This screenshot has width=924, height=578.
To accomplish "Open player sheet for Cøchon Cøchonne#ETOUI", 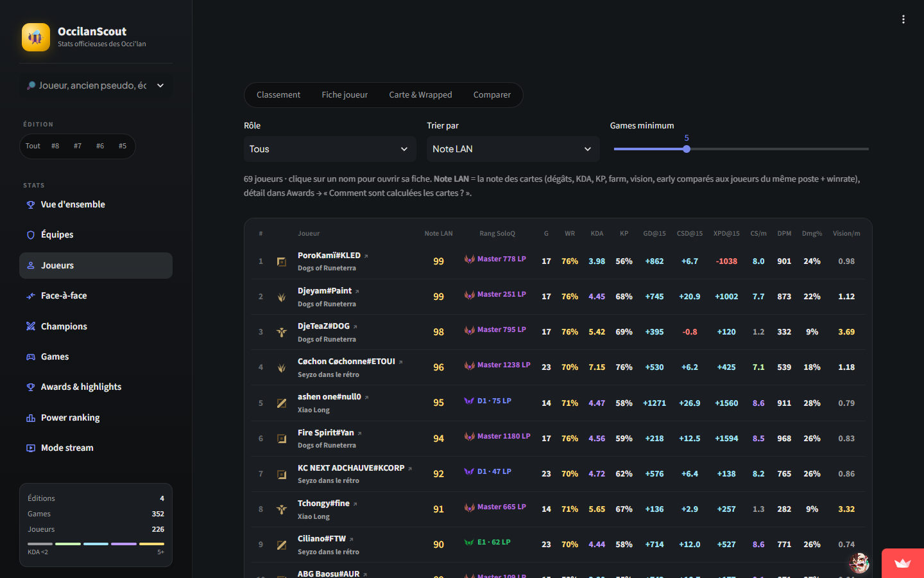I will 346,362.
